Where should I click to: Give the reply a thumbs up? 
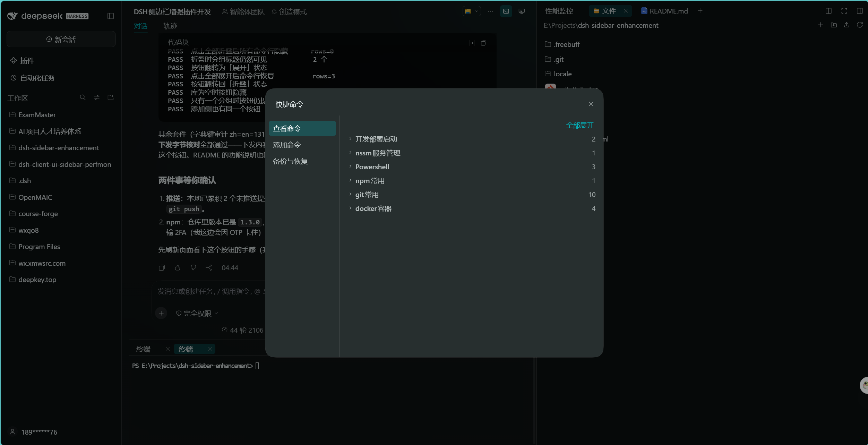click(178, 268)
